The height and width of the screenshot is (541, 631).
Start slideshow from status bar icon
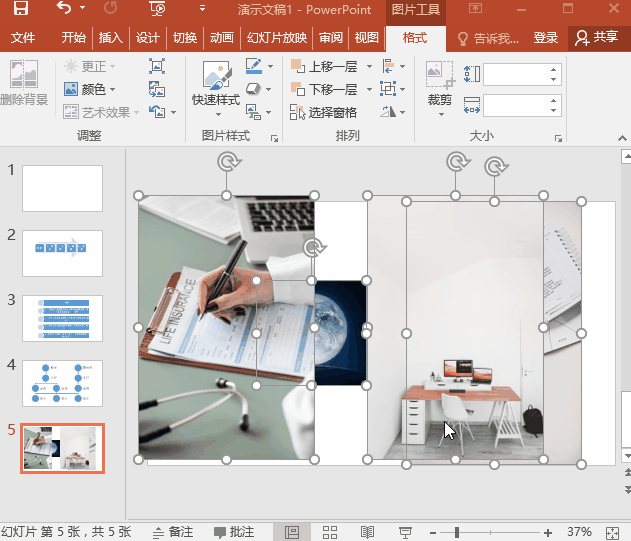pos(405,532)
